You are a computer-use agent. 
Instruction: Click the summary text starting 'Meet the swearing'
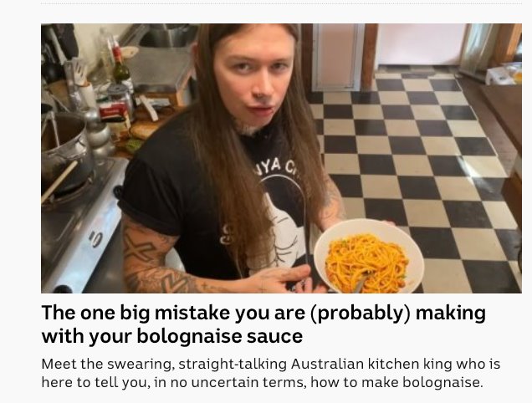270,373
